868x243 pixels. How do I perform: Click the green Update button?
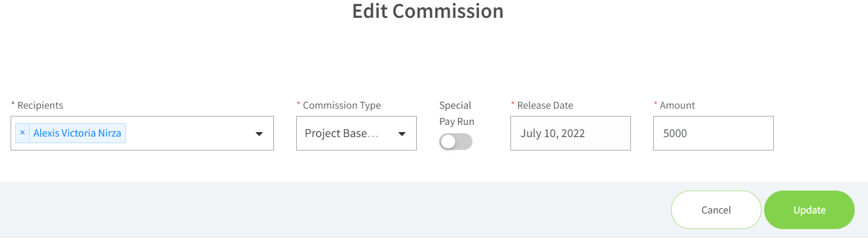(809, 210)
